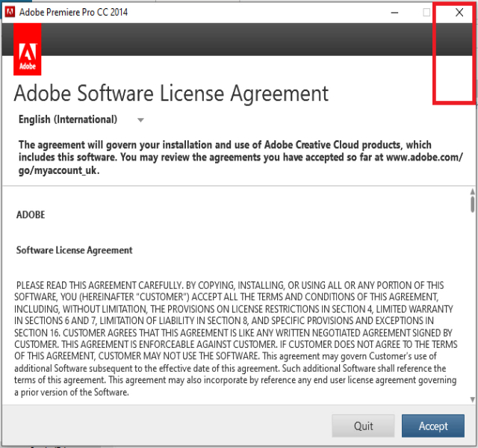Click the red Adobe logo
This screenshot has width=478, height=448.
point(28,49)
